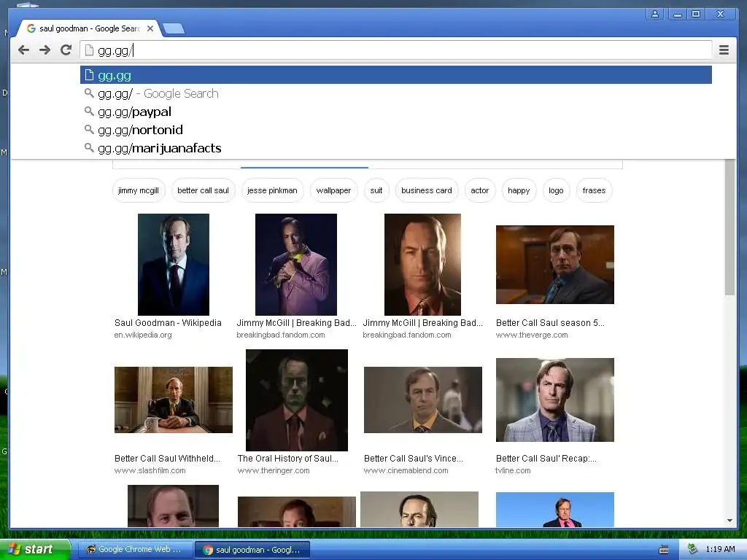This screenshot has height=560, width=747.
Task: Select the saul goodman Google Search tab
Action: (x=89, y=28)
